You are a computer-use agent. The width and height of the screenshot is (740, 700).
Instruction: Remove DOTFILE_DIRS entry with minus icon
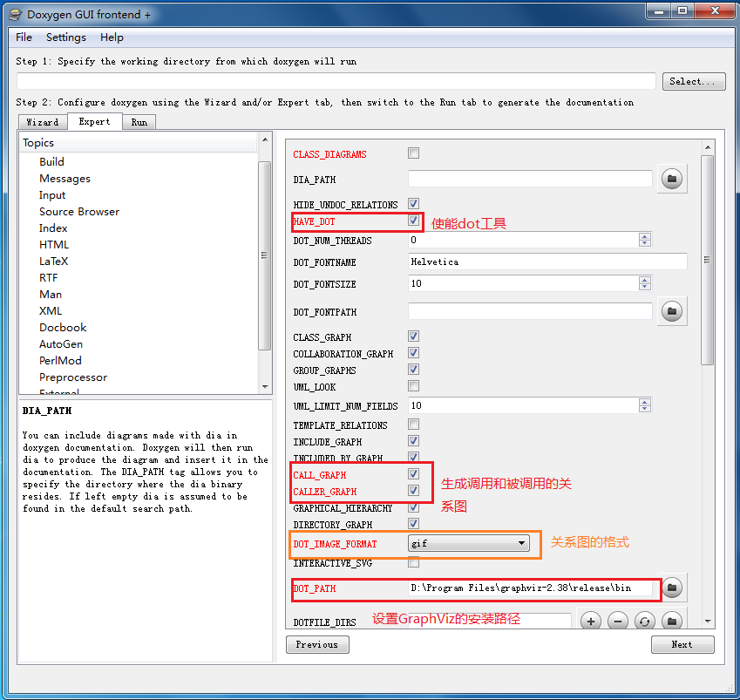618,621
